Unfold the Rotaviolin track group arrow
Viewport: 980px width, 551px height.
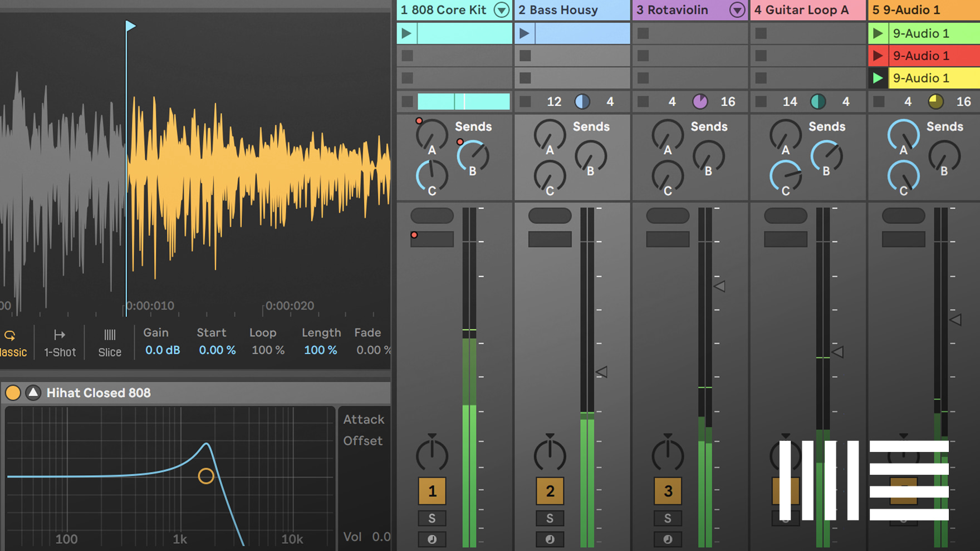point(737,10)
